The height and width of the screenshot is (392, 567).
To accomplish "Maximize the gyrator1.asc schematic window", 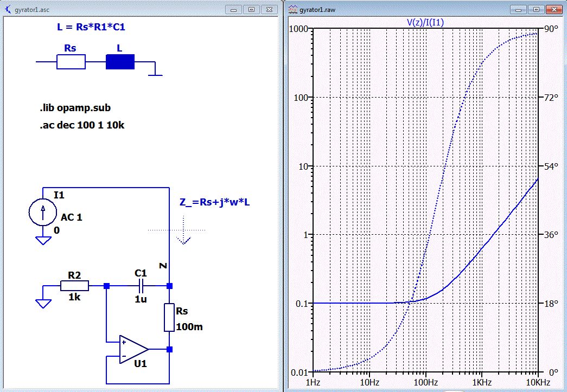I will (x=251, y=9).
